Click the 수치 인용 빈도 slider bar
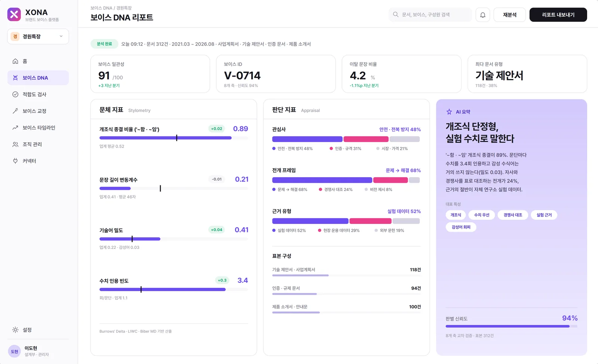This screenshot has height=364, width=598. 174,290
